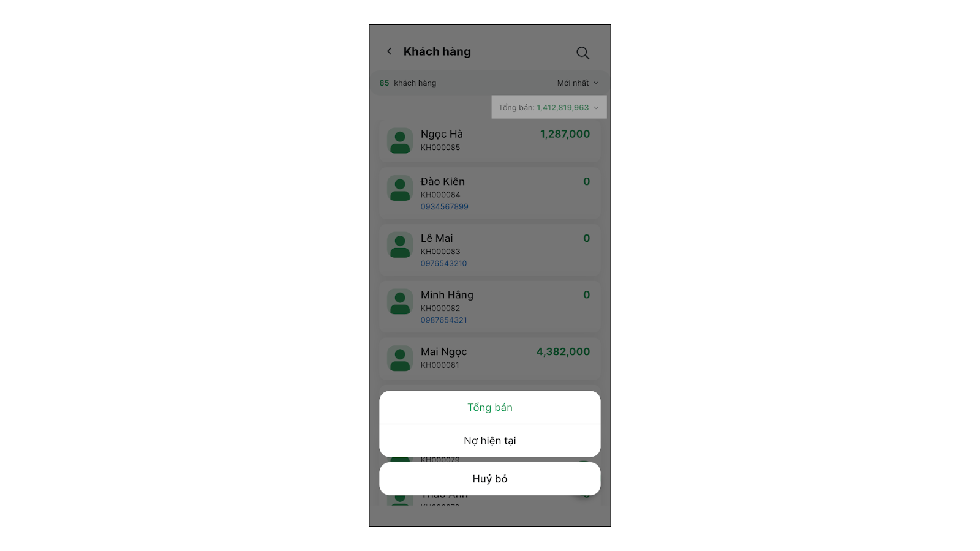
Task: Tap Ngọc Hà's green avatar icon
Action: (400, 141)
